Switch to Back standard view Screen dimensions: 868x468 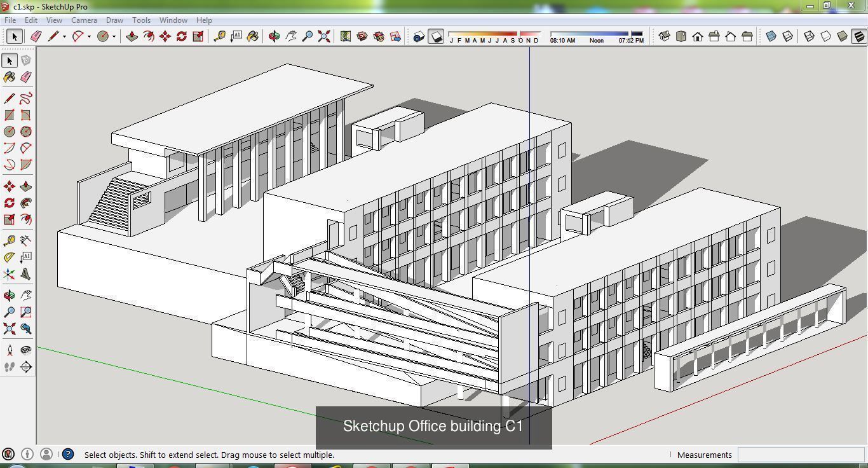tap(731, 36)
